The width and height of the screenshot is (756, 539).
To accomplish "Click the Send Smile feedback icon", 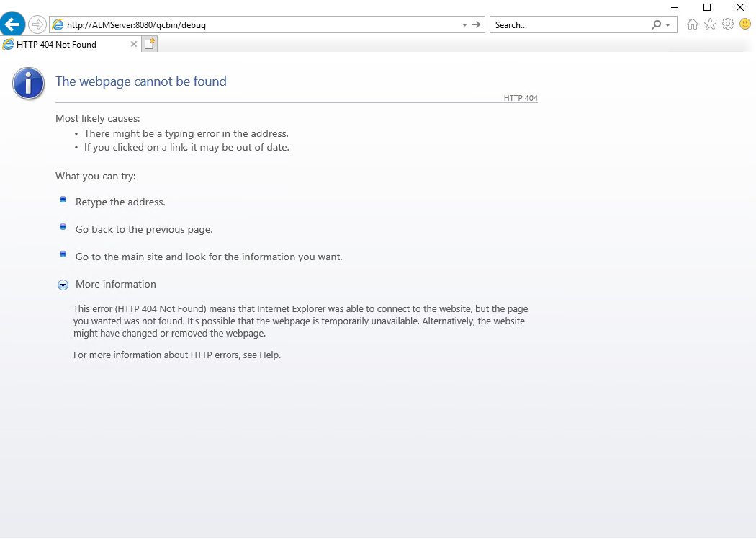I will 744,24.
